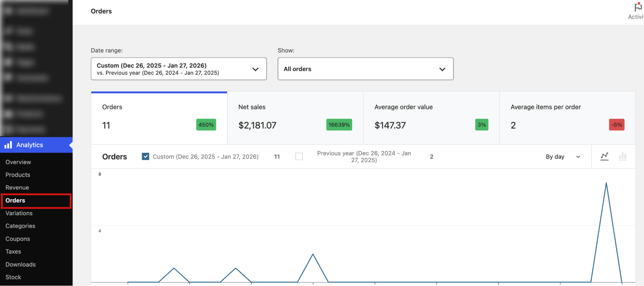Open Coupons analytics report
644x286 pixels.
pyautogui.click(x=18, y=239)
